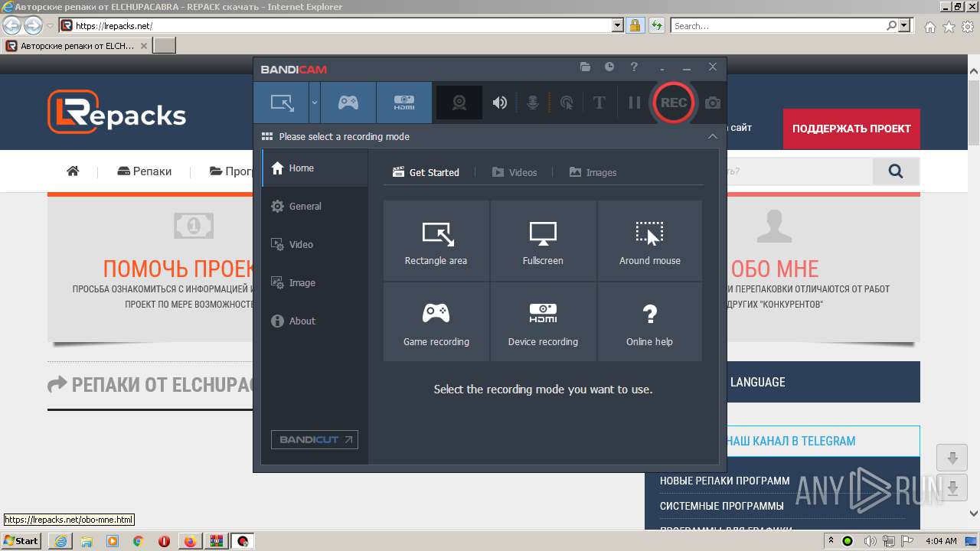Click the LRepacks site logo
The width and height of the screenshot is (980, 551).
(116, 112)
